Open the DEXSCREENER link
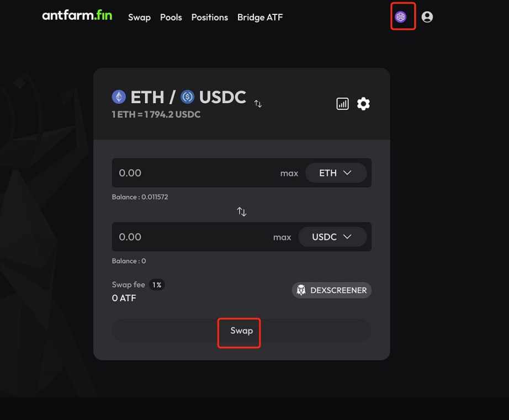509x420 pixels. 331,290
